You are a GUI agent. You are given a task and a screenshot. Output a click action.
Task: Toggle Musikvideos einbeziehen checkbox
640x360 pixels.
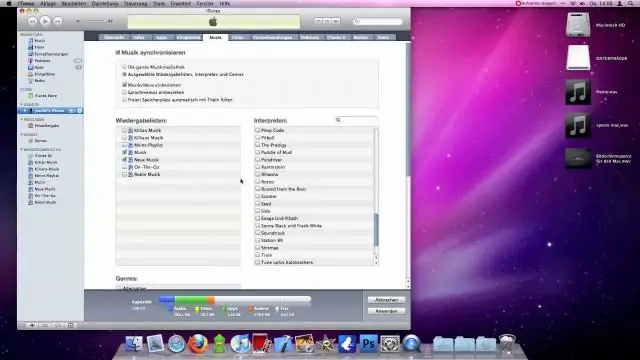[x=124, y=85]
